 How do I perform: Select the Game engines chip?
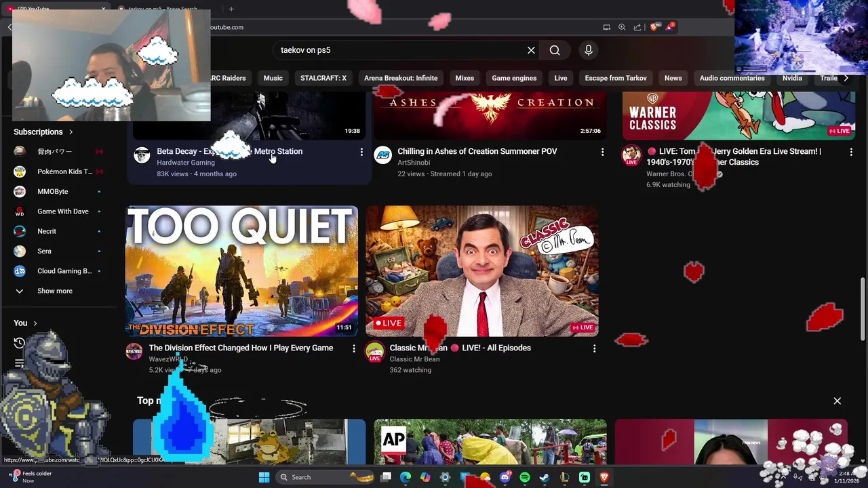[514, 78]
